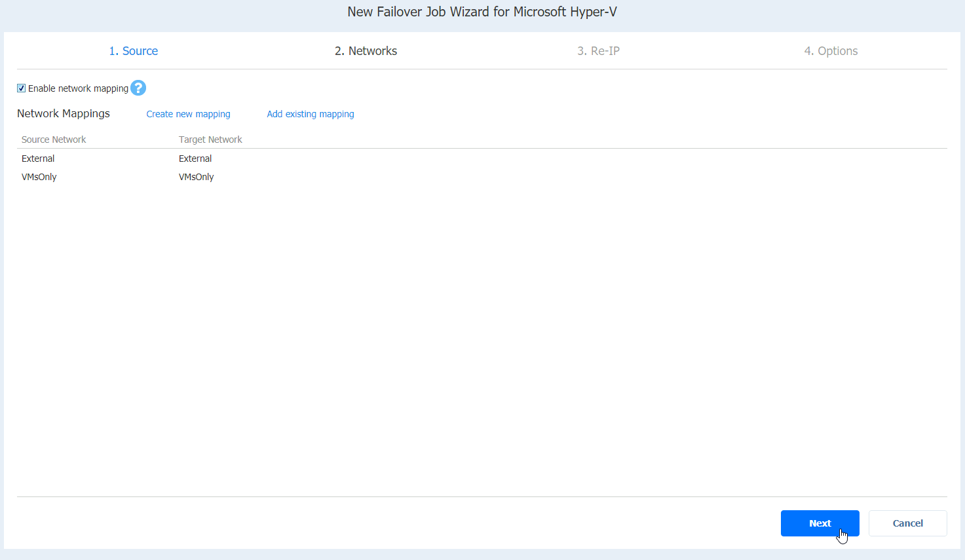Select External in Target Network column
The image size is (965, 560).
(x=195, y=159)
